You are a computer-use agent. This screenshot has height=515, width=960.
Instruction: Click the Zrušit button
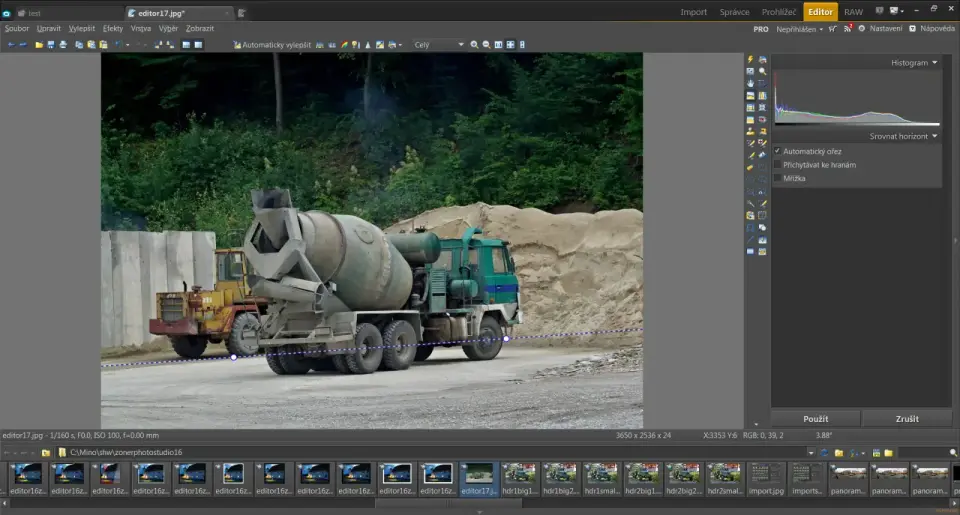907,419
